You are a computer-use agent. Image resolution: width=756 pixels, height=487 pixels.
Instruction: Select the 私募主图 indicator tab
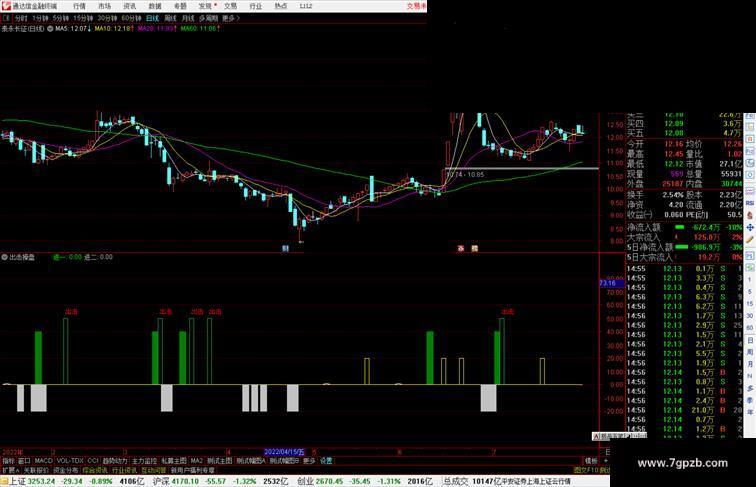point(174,461)
